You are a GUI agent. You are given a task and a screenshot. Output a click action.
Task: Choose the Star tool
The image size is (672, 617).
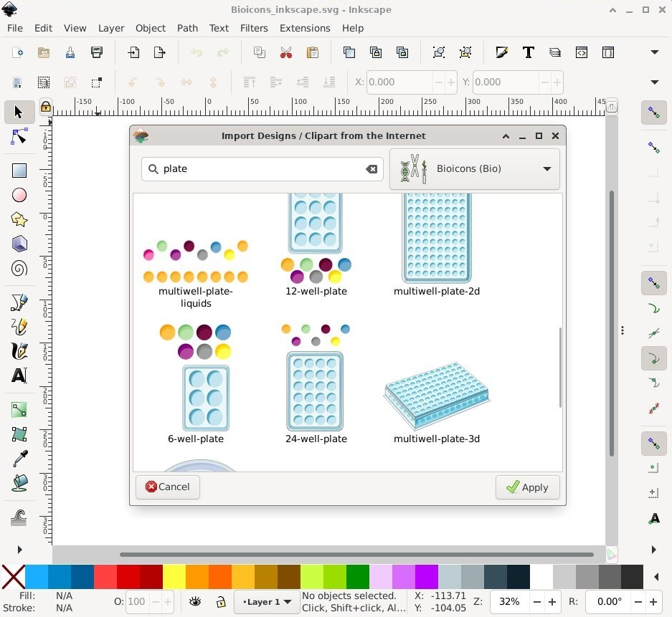pyautogui.click(x=19, y=219)
